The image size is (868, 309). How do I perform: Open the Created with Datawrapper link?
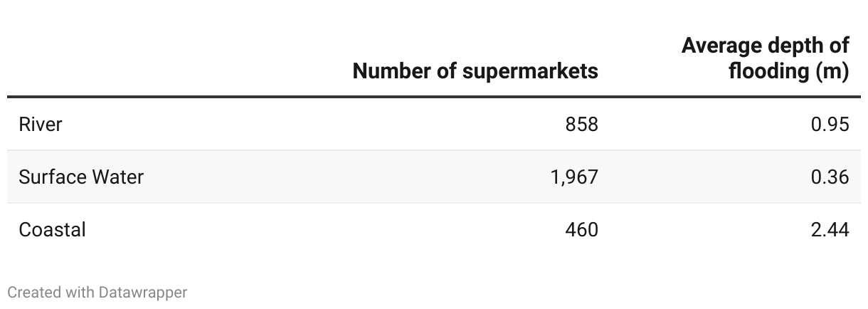tap(97, 292)
